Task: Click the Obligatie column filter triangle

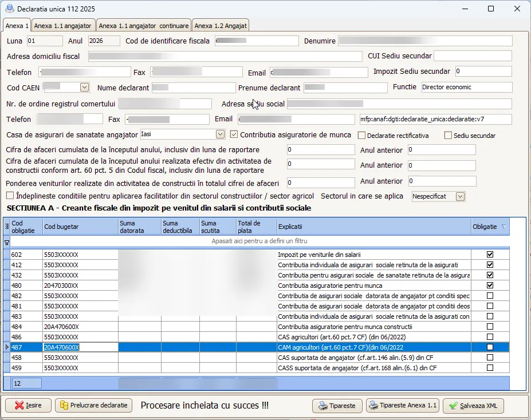Action: pos(504,227)
